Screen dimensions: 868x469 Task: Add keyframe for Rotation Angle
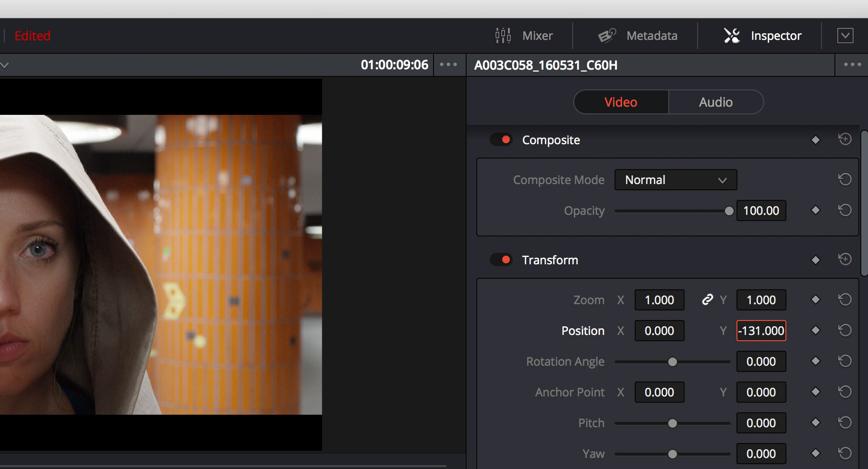coord(815,361)
